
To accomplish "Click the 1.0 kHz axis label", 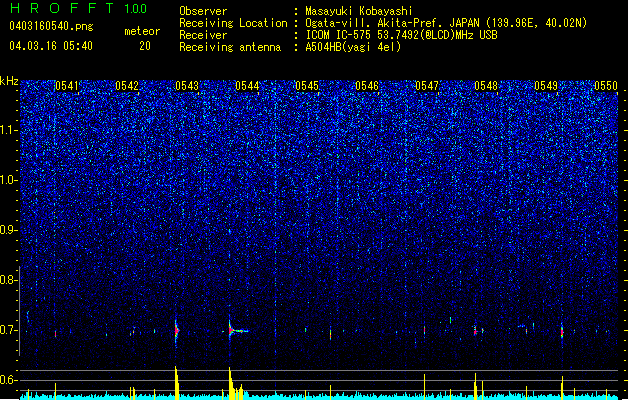I will (9, 180).
